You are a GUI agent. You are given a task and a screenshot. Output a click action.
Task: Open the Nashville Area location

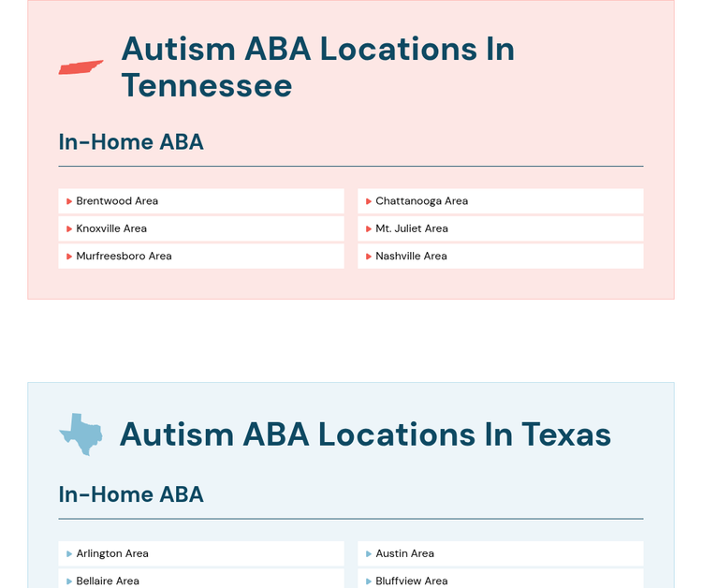[x=411, y=257]
